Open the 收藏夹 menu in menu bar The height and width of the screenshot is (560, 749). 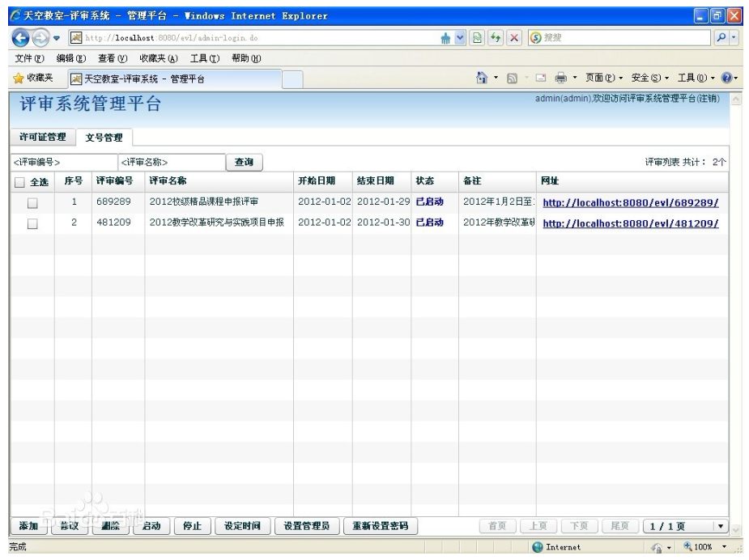point(154,58)
